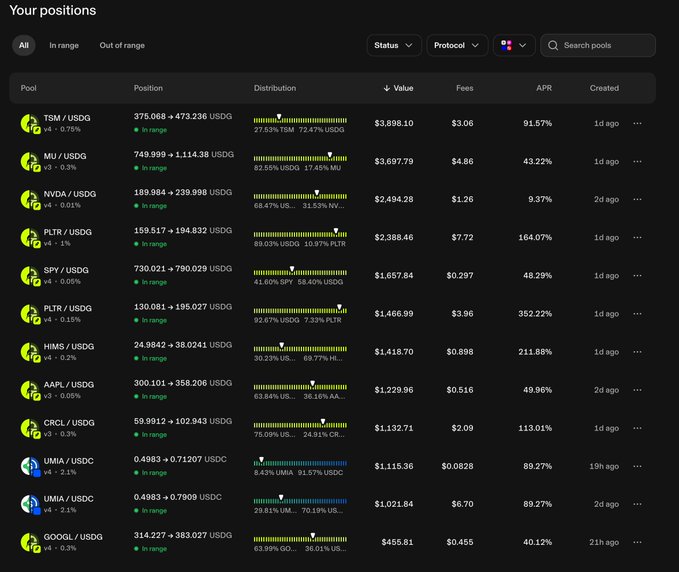
Task: Sort by APR column header
Action: [544, 88]
